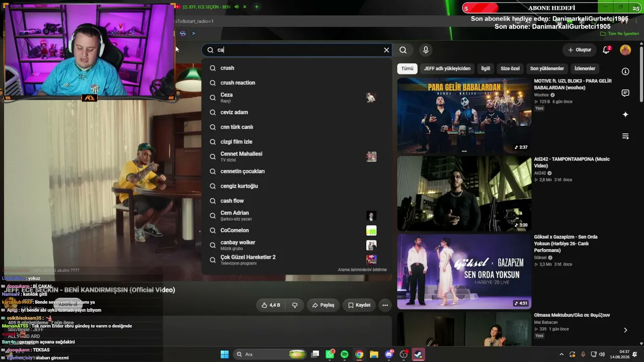
Task: Open the comments icon in the right sidebar
Action: [x=625, y=93]
